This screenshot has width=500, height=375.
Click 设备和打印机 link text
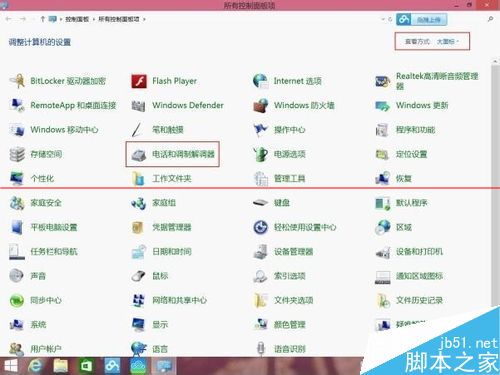[419, 252]
